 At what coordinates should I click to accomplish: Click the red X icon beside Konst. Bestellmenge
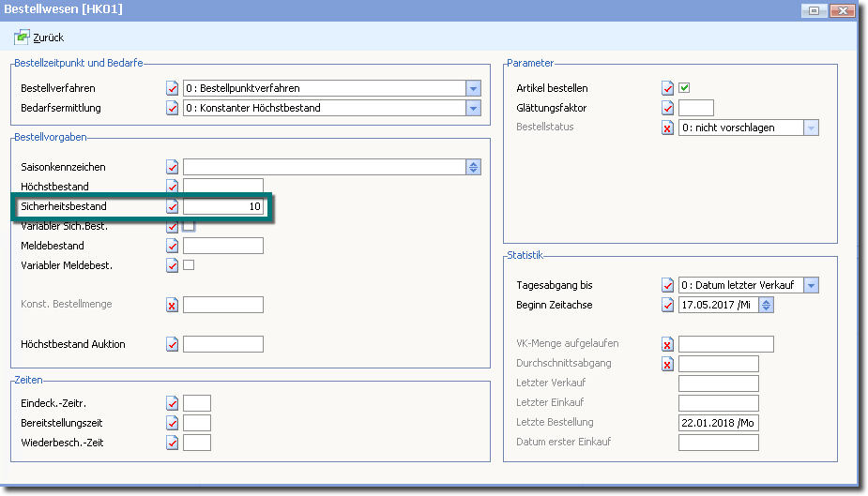[x=172, y=305]
